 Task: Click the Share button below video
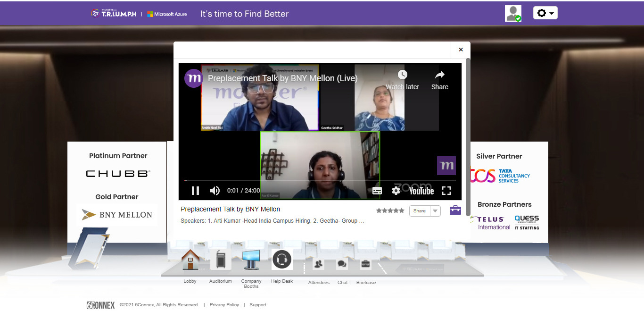pyautogui.click(x=420, y=211)
